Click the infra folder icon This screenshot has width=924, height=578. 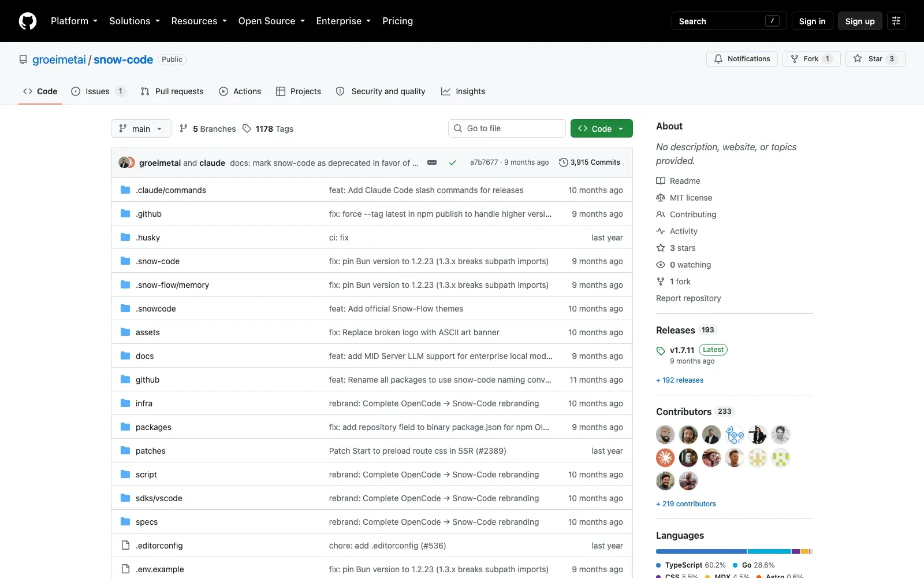pyautogui.click(x=125, y=403)
